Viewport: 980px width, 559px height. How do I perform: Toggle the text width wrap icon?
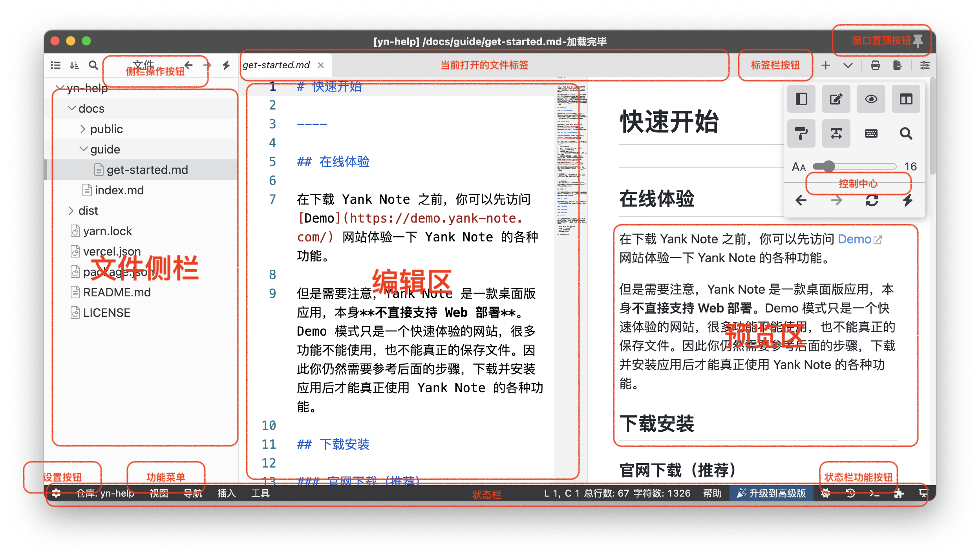(836, 133)
